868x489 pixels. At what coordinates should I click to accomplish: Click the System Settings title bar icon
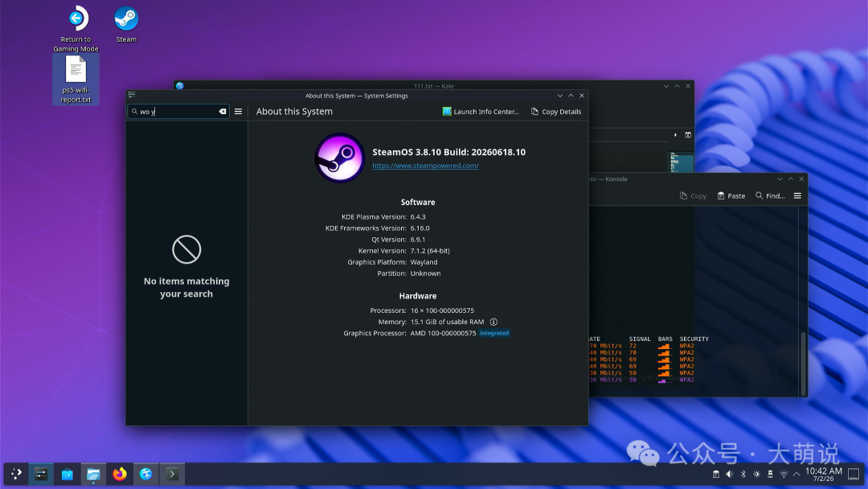tap(132, 95)
